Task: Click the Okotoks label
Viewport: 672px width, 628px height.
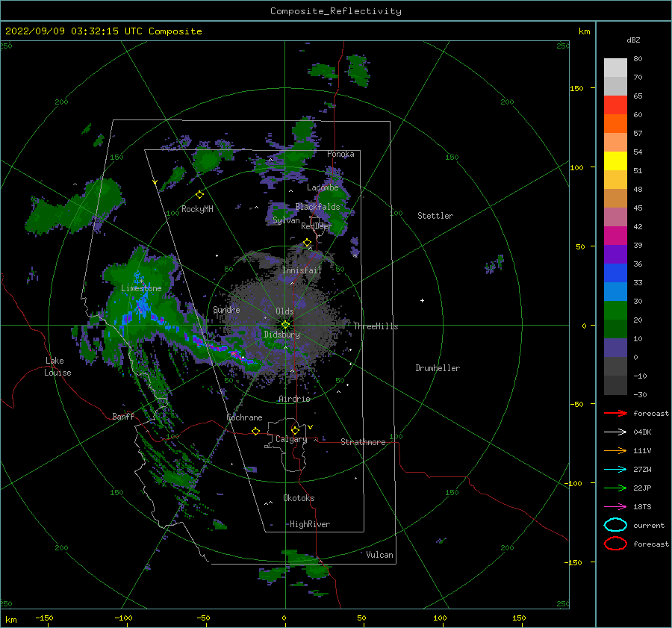Action: click(299, 498)
